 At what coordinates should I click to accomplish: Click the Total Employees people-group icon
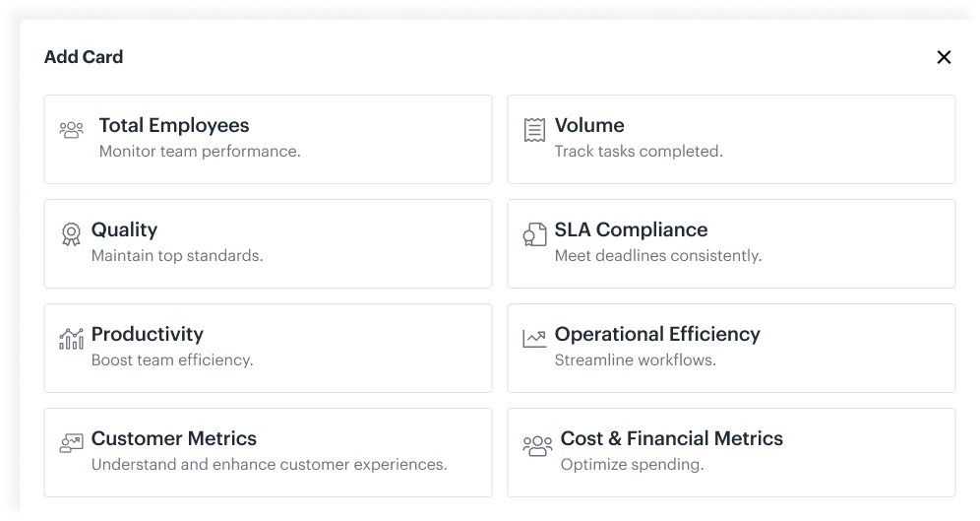tap(71, 129)
